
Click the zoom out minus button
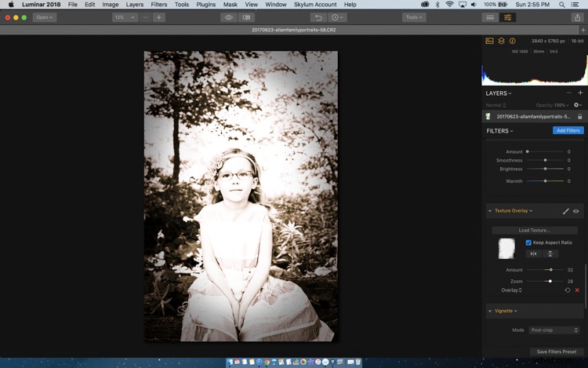click(x=146, y=17)
